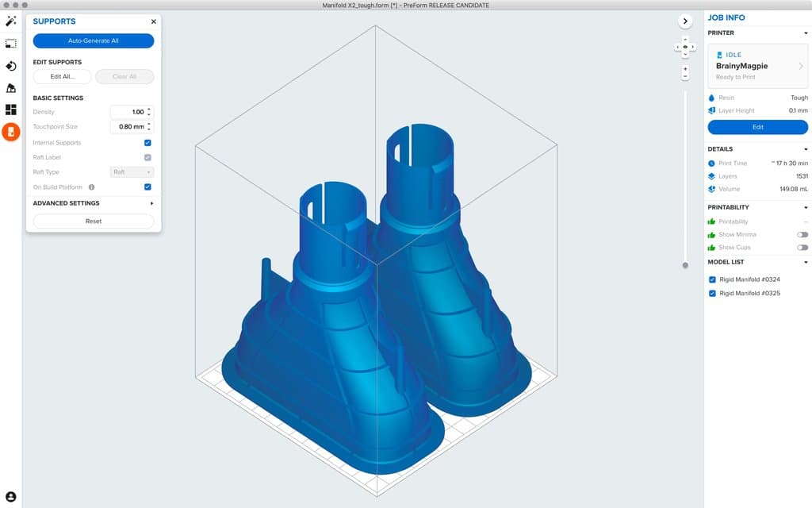Image resolution: width=812 pixels, height=508 pixels.
Task: Open the Raft Type dropdown
Action: [132, 172]
